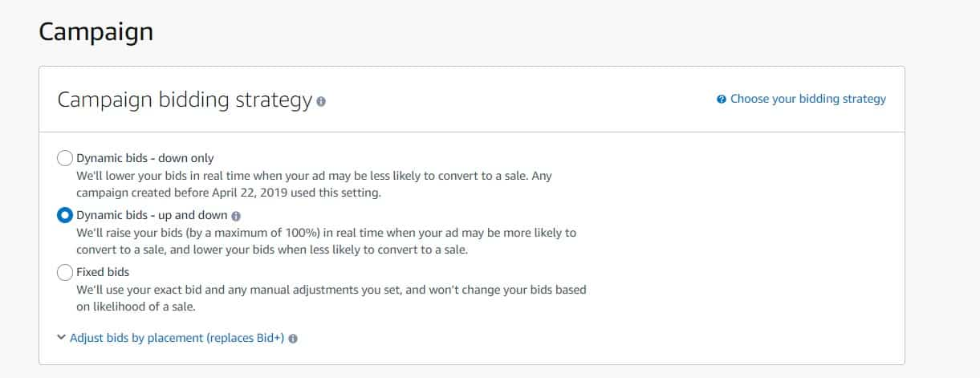Click info icon beside Campaign bidding strategy heading
The height and width of the screenshot is (378, 980).
coord(321,102)
